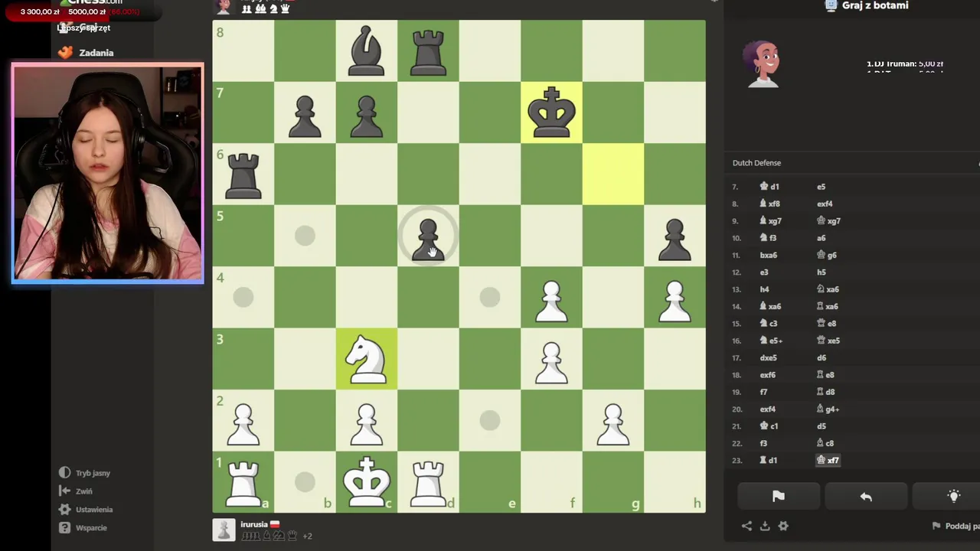
Task: Click the streamer webcam overlay
Action: 107,174
